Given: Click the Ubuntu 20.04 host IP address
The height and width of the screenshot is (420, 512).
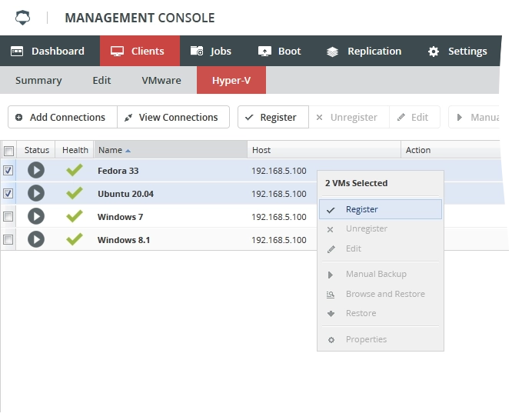Looking at the screenshot, I should tap(279, 194).
